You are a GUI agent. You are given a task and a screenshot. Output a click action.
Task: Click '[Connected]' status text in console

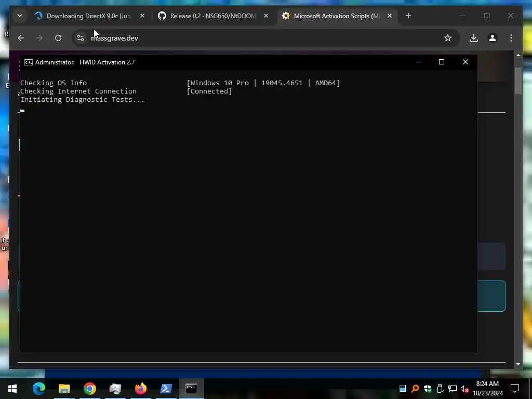(209, 91)
